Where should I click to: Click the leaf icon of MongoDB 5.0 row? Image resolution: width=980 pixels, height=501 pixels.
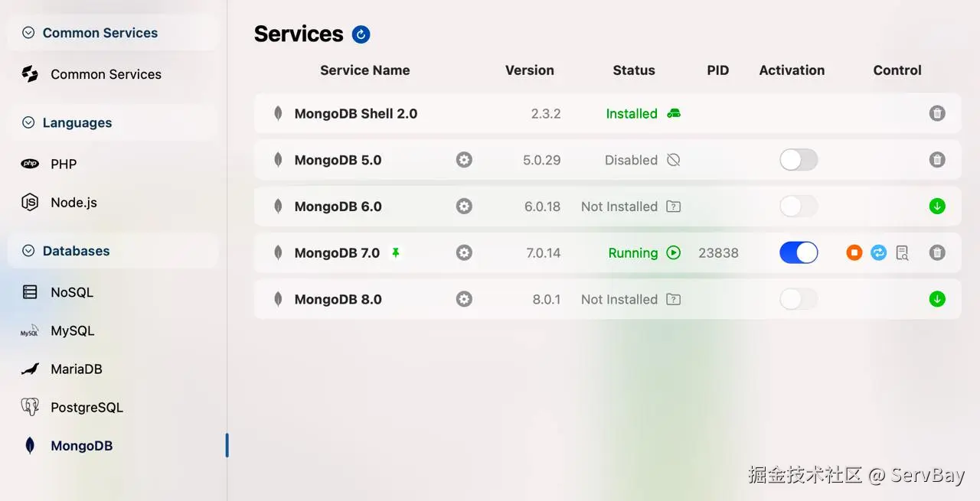pos(278,160)
